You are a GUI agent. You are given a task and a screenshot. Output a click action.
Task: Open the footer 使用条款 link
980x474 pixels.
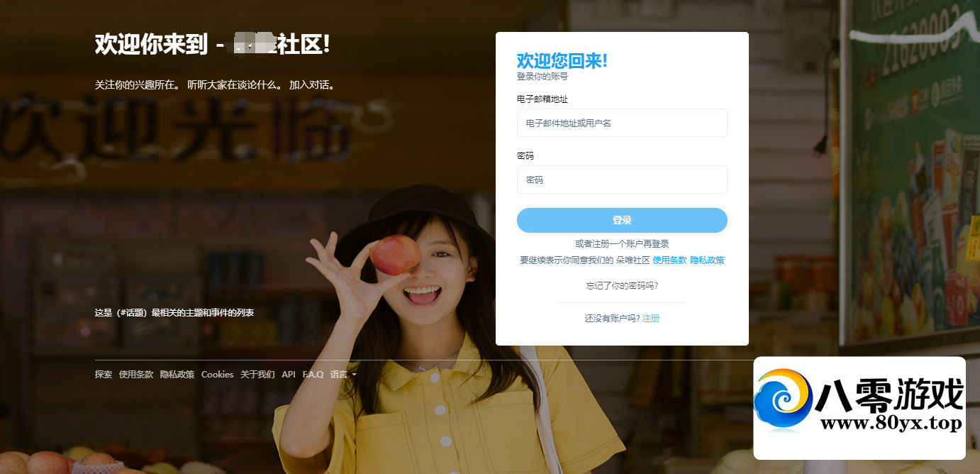[x=136, y=375]
